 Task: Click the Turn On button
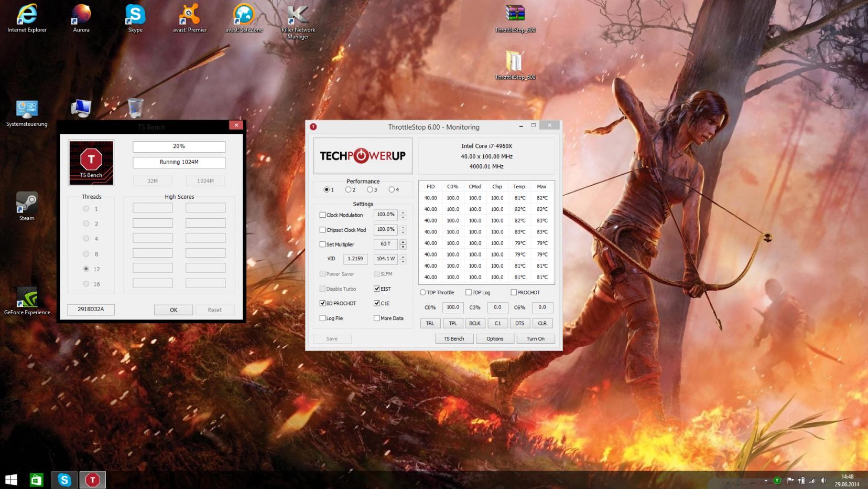pos(536,339)
